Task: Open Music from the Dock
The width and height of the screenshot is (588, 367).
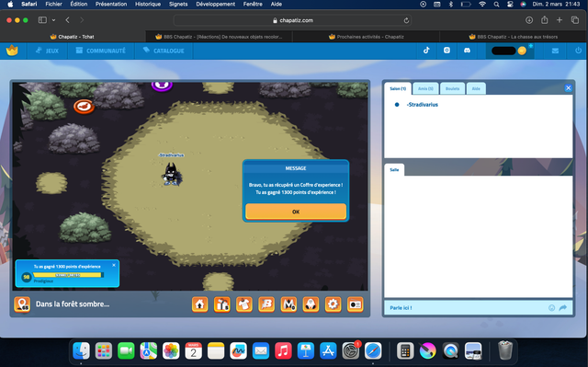Action: click(x=283, y=350)
